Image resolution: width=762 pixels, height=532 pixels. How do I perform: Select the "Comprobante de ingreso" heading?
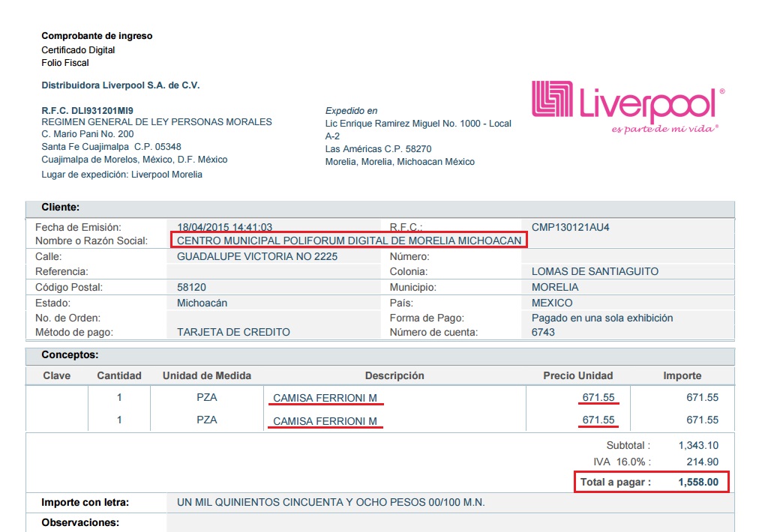pos(97,36)
